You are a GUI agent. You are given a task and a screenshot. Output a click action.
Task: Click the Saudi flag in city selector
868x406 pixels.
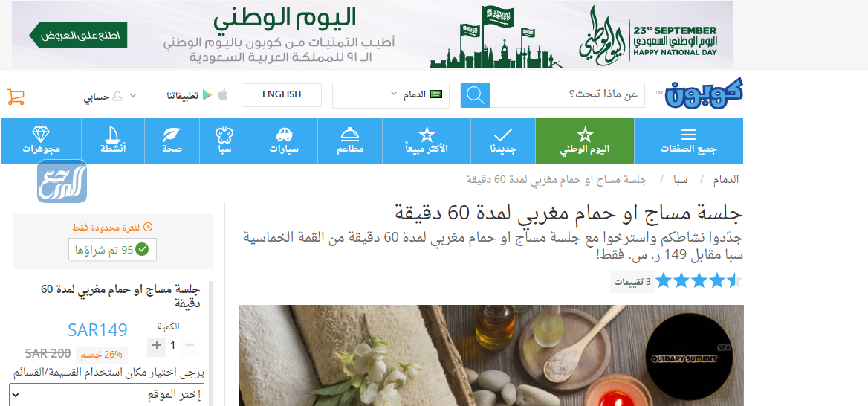coord(436,94)
